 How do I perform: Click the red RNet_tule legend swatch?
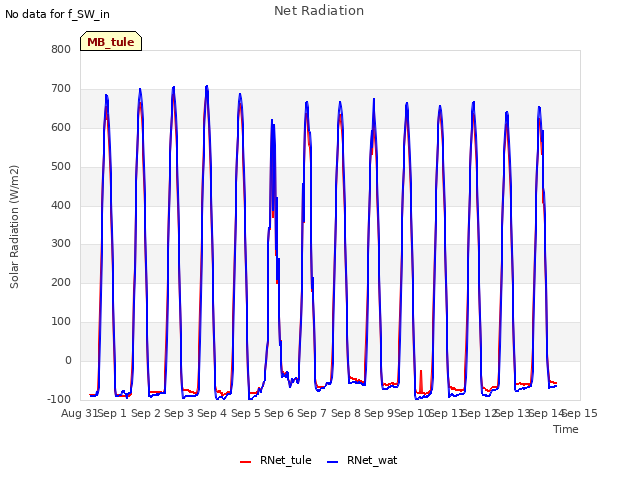(245, 462)
